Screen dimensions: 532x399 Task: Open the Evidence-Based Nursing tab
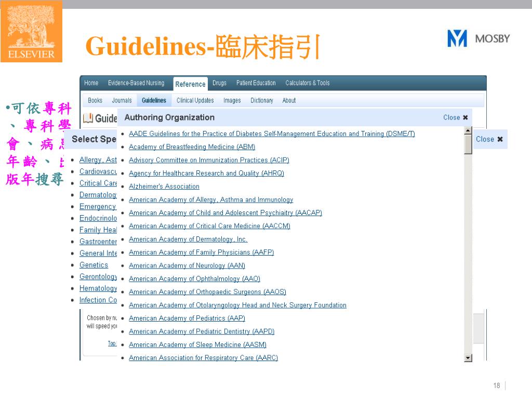click(x=136, y=83)
